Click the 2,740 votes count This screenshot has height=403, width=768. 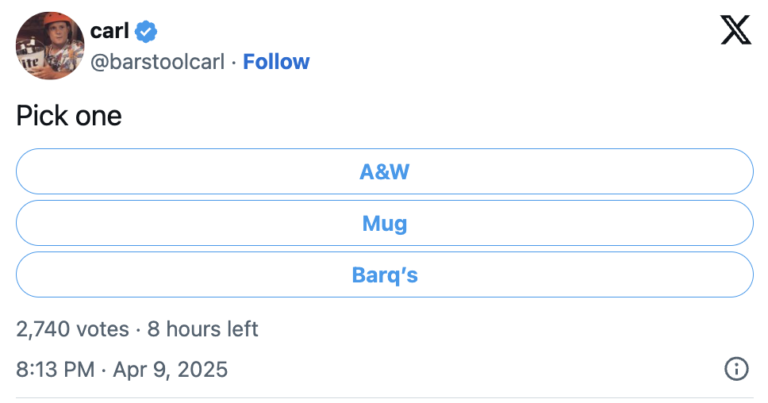click(72, 329)
